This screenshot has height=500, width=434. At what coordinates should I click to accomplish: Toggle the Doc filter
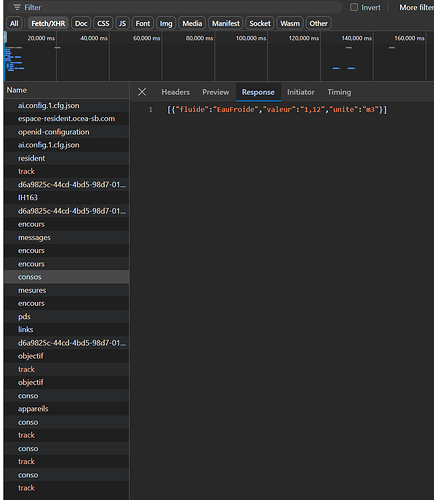pyautogui.click(x=81, y=23)
